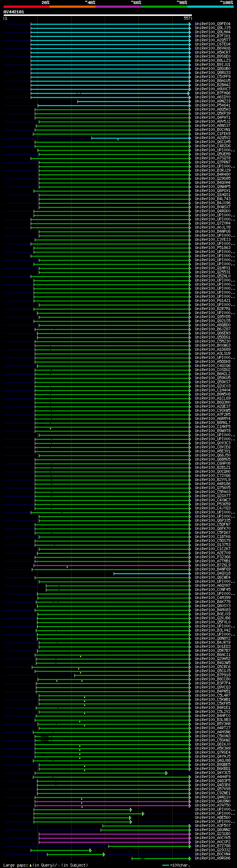Select the UniRef100_P54641 label
The height and width of the screenshot is (868, 237).
(213, 105)
